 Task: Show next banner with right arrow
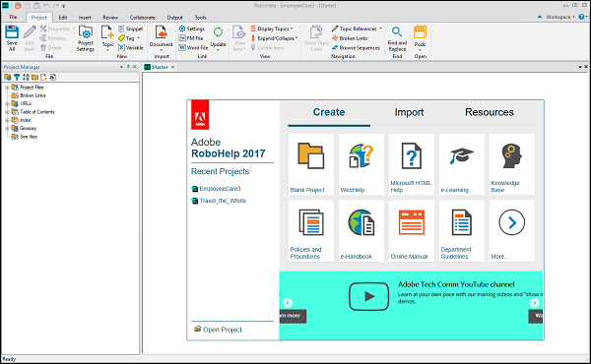535,303
